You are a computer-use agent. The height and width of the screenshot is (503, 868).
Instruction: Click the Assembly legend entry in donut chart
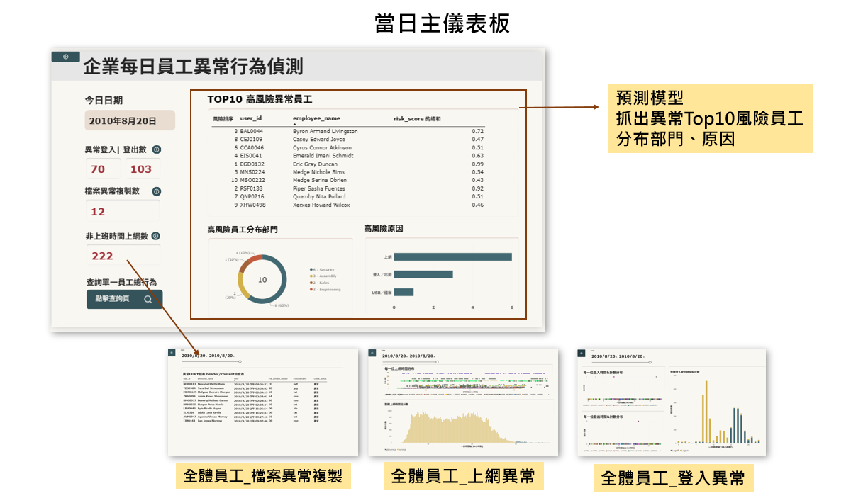(x=324, y=276)
